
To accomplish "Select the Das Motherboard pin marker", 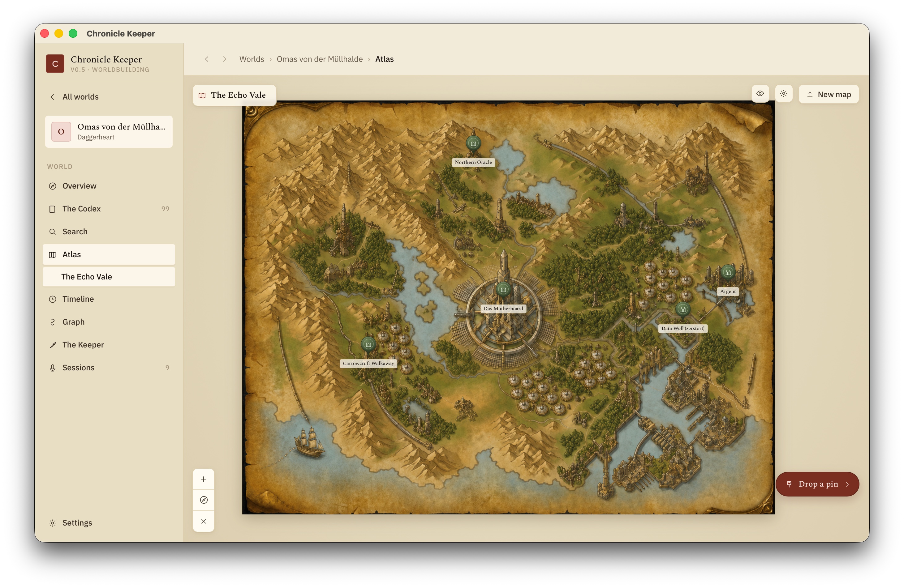I will coord(503,290).
